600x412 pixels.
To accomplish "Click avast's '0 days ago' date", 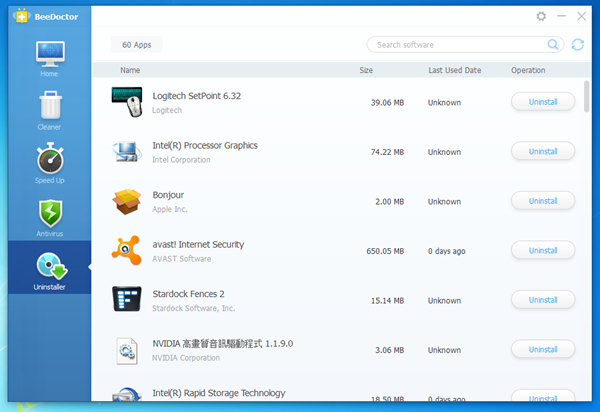I will coord(447,251).
